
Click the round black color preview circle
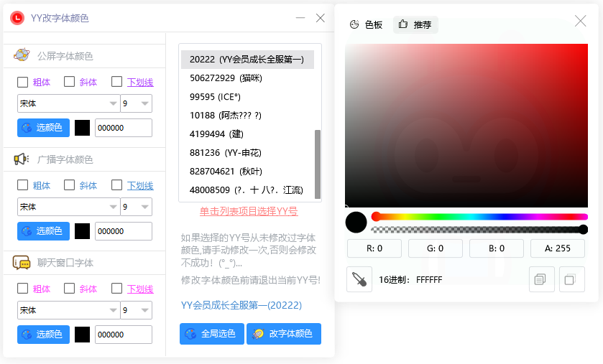[x=356, y=223]
